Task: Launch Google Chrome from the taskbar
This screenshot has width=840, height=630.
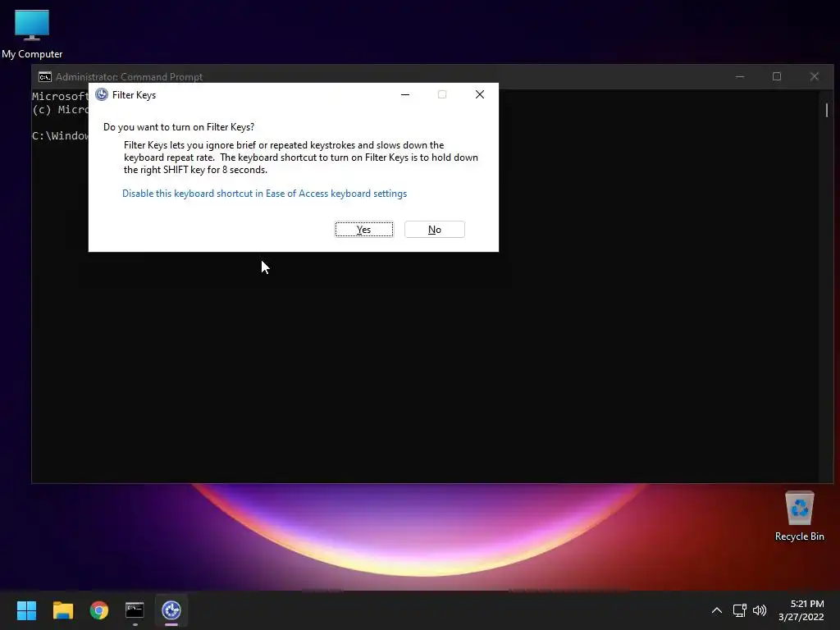Action: tap(99, 610)
